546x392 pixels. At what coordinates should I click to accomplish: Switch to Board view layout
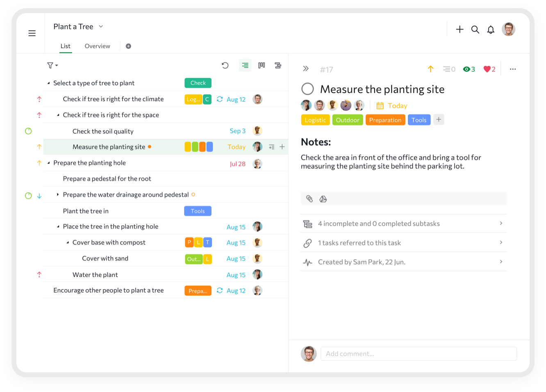(x=262, y=65)
